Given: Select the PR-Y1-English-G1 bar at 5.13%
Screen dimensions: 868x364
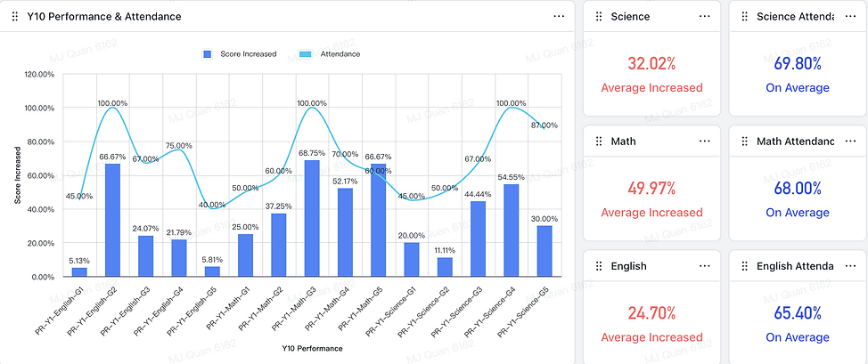Looking at the screenshot, I should (79, 272).
